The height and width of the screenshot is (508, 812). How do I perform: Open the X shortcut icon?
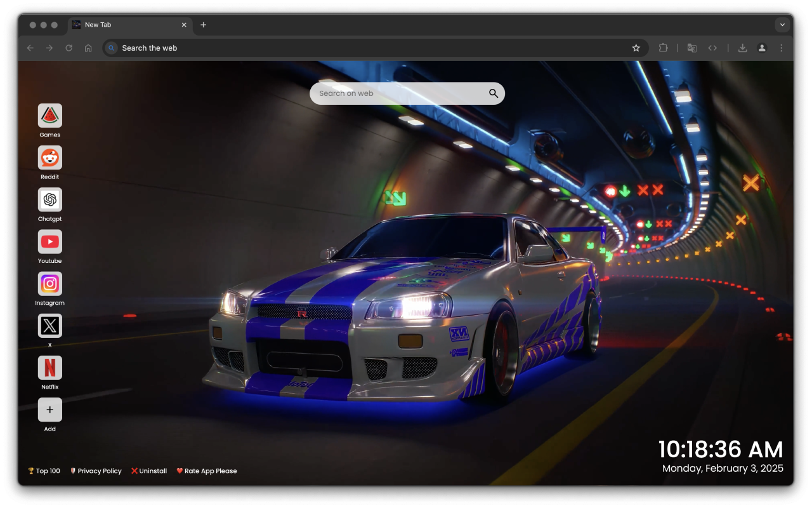pos(50,326)
